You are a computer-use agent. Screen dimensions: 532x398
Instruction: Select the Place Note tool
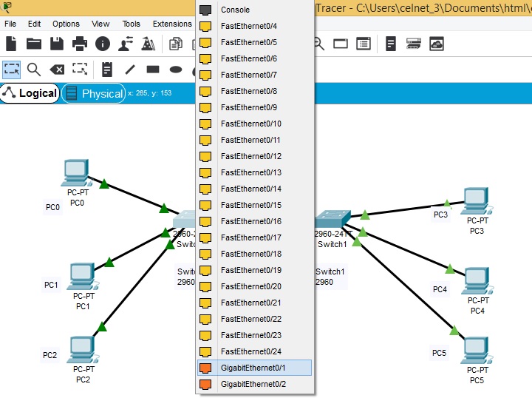click(107, 70)
